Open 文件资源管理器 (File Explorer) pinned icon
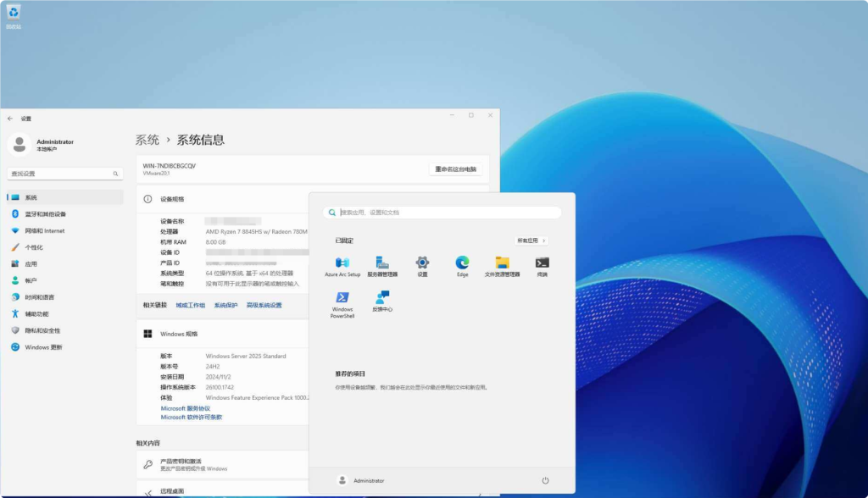Image resolution: width=868 pixels, height=498 pixels. [x=502, y=263]
